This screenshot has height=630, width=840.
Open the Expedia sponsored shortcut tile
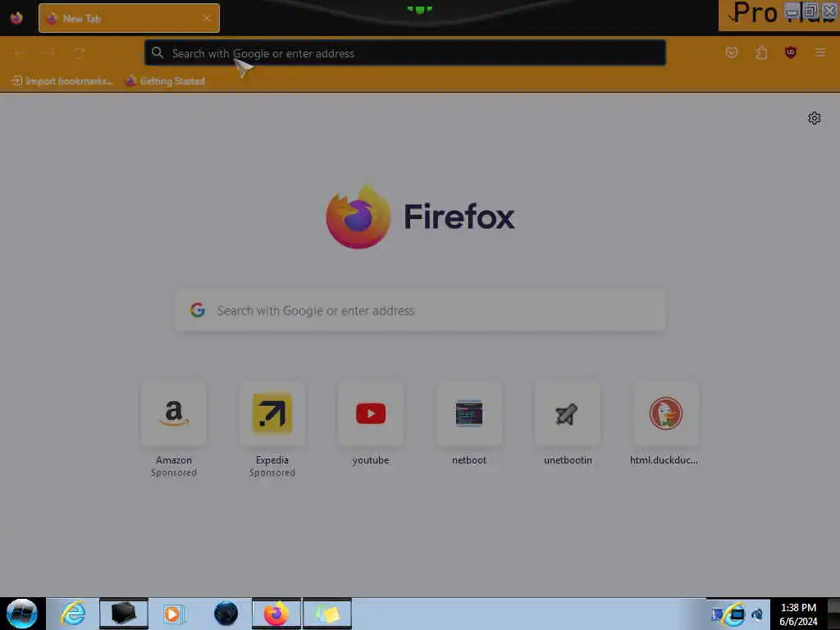click(272, 413)
